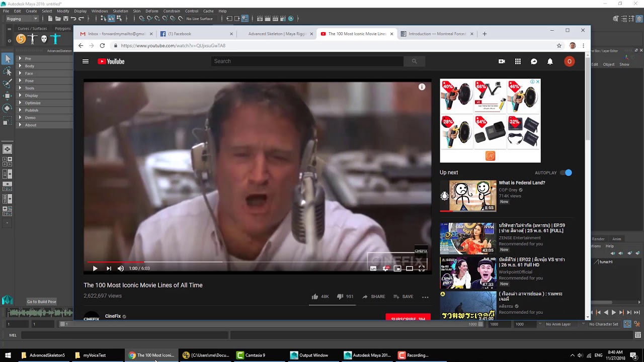
Task: Open the CineFix channel link
Action: 113,316
